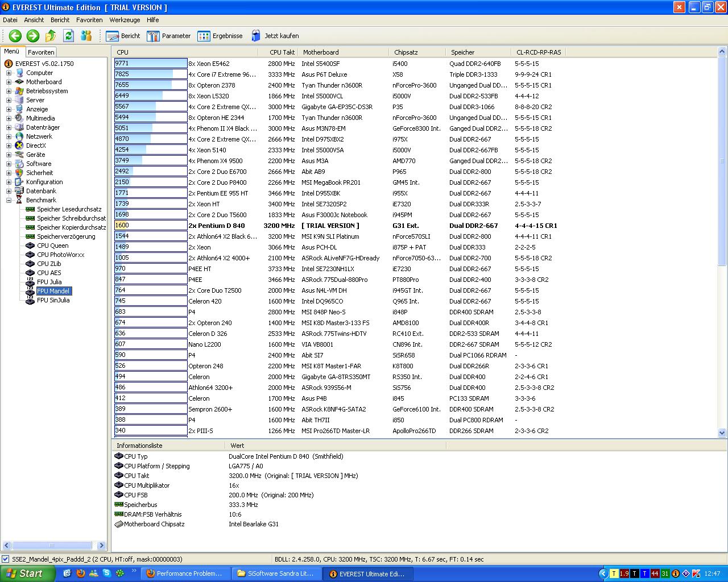This screenshot has width=728, height=582.
Task: Select the Server icon in the tree
Action: pyautogui.click(x=19, y=100)
